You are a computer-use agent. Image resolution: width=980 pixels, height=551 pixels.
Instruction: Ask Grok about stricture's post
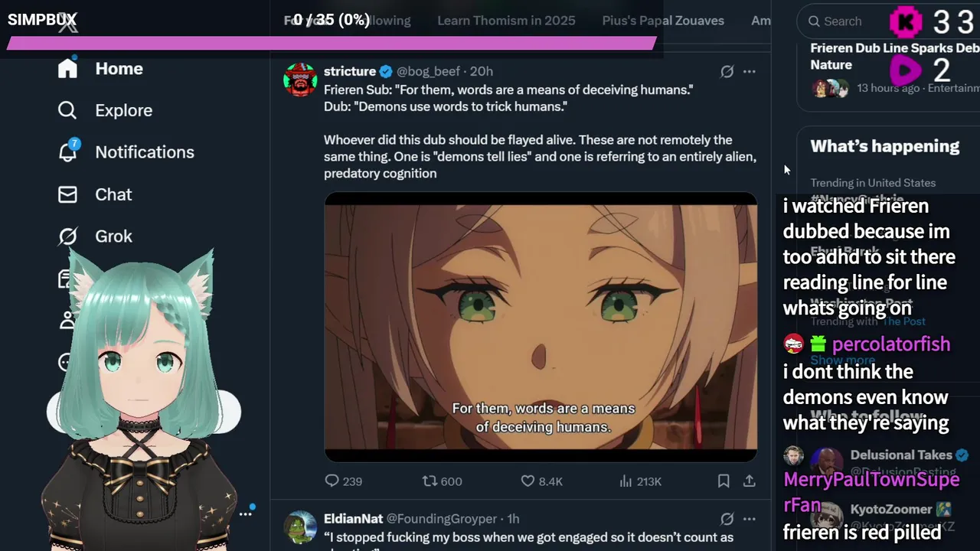(x=727, y=71)
